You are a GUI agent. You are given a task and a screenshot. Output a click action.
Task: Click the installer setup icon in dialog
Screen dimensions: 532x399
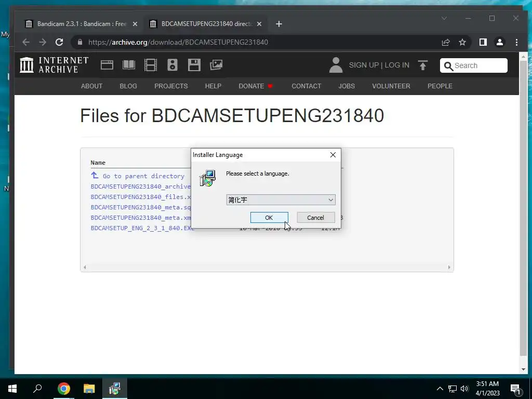pyautogui.click(x=208, y=179)
